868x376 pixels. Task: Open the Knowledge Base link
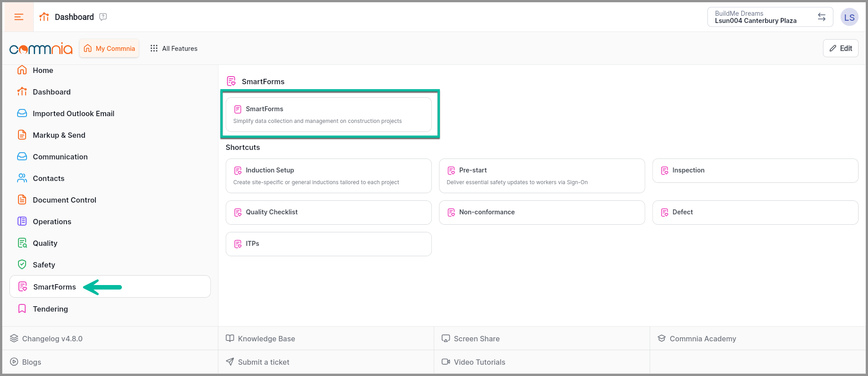[266, 339]
